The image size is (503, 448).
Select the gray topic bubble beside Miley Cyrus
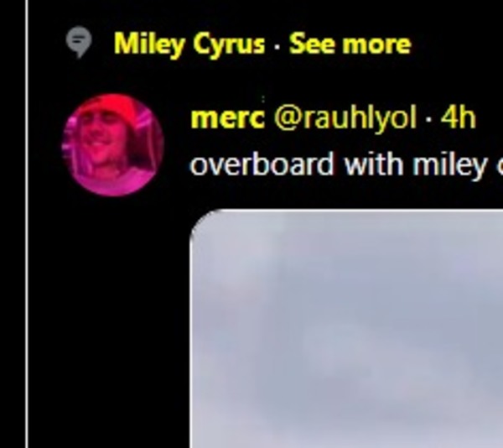[x=79, y=42]
